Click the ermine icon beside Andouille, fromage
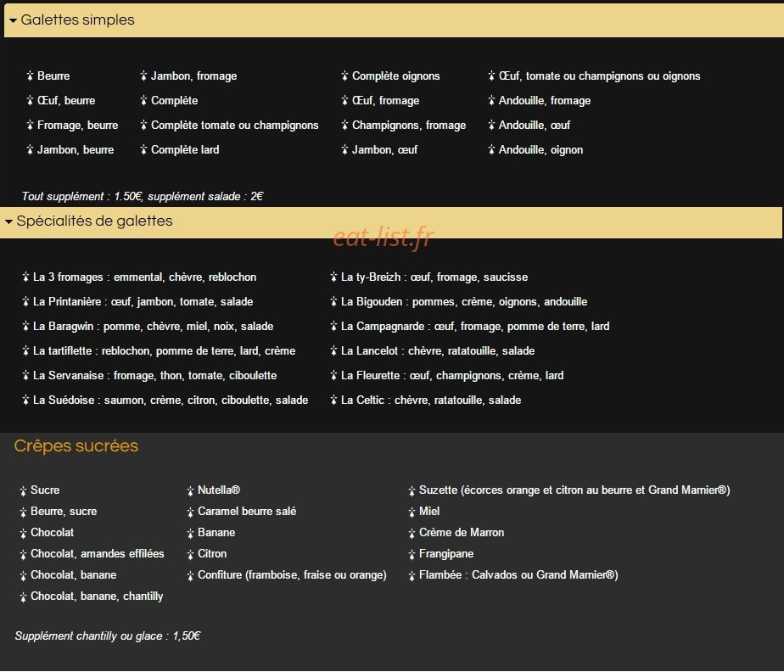 point(491,100)
